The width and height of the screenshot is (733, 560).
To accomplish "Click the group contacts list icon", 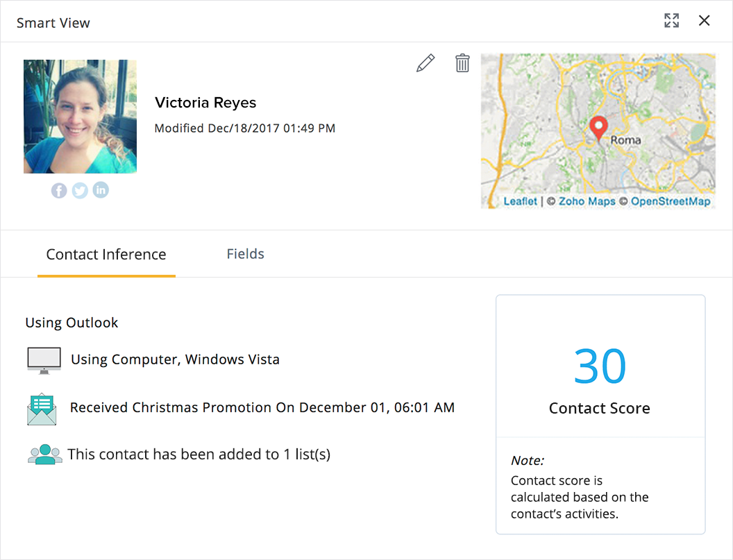I will pos(44,455).
